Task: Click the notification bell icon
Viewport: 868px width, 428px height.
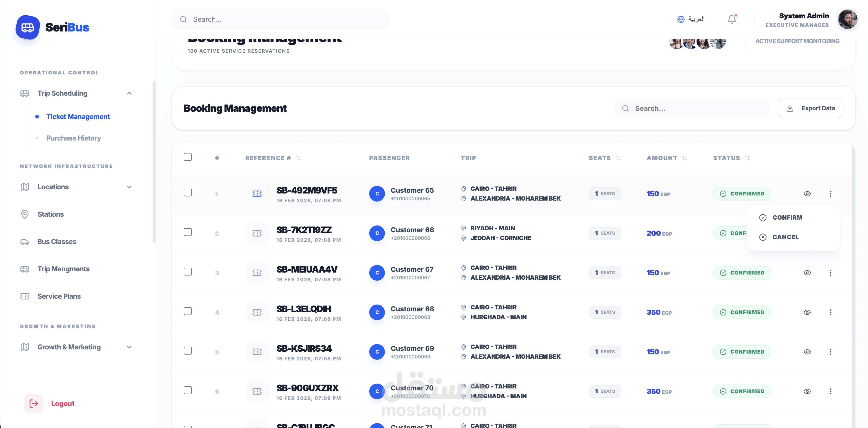Action: (731, 19)
